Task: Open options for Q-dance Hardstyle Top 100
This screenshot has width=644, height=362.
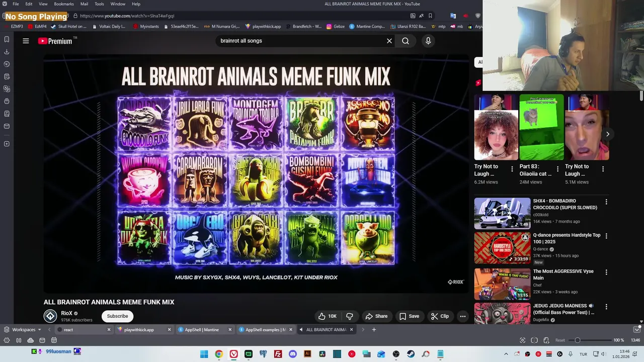Action: click(606, 236)
